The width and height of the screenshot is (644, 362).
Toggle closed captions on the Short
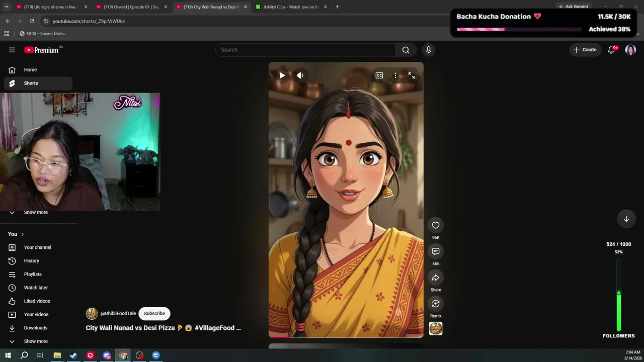coord(379,75)
